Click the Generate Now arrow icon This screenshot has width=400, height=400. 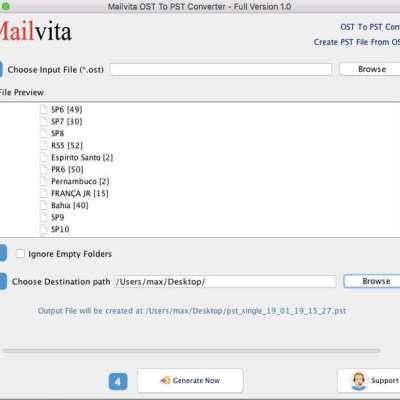(165, 380)
